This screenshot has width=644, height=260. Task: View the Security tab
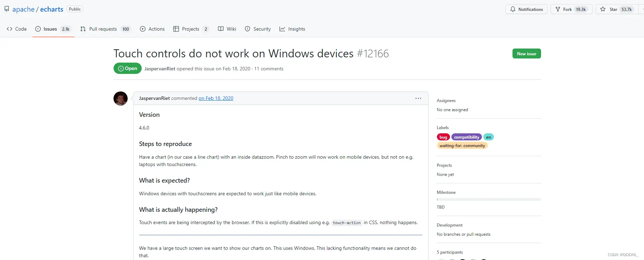(x=258, y=29)
